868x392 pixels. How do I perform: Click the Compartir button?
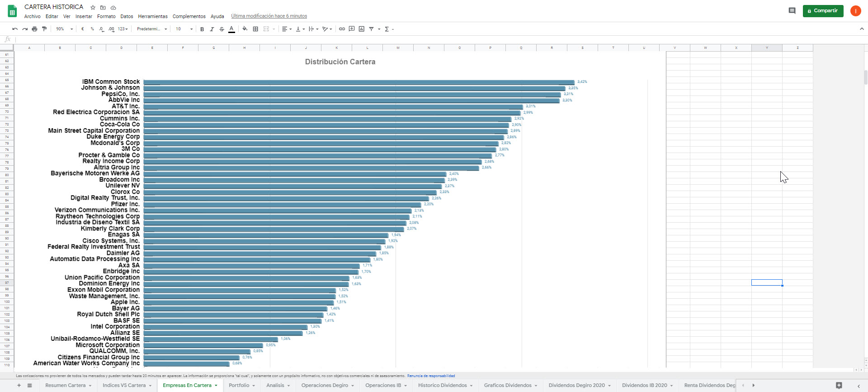823,11
